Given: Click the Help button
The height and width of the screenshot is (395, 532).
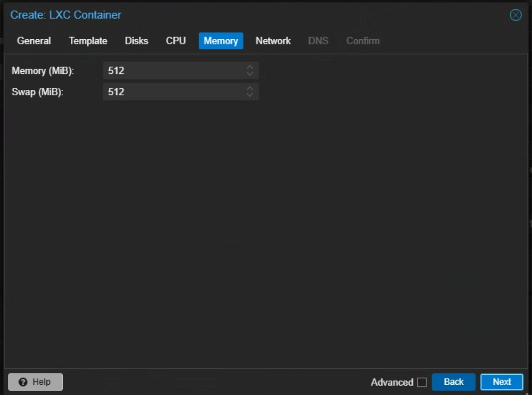Looking at the screenshot, I should (36, 382).
